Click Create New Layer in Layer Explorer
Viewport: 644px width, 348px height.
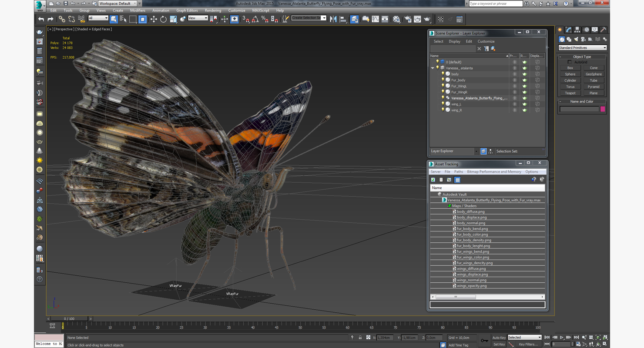493,49
